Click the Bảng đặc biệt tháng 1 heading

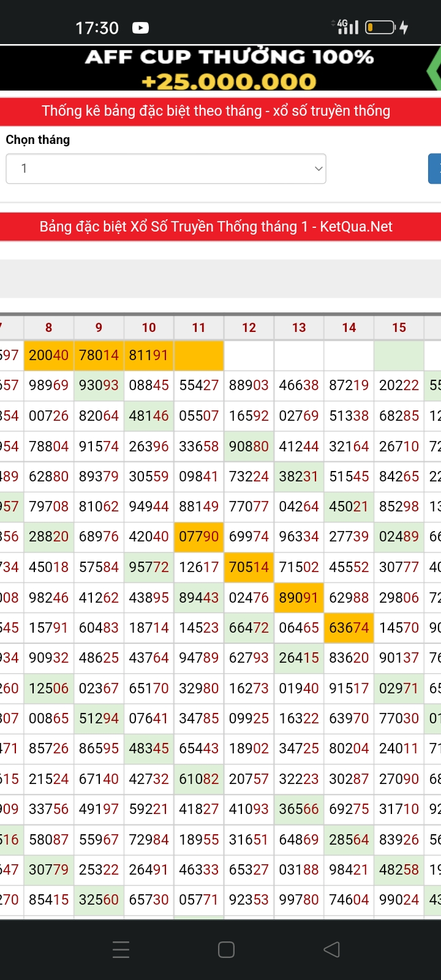point(216,227)
